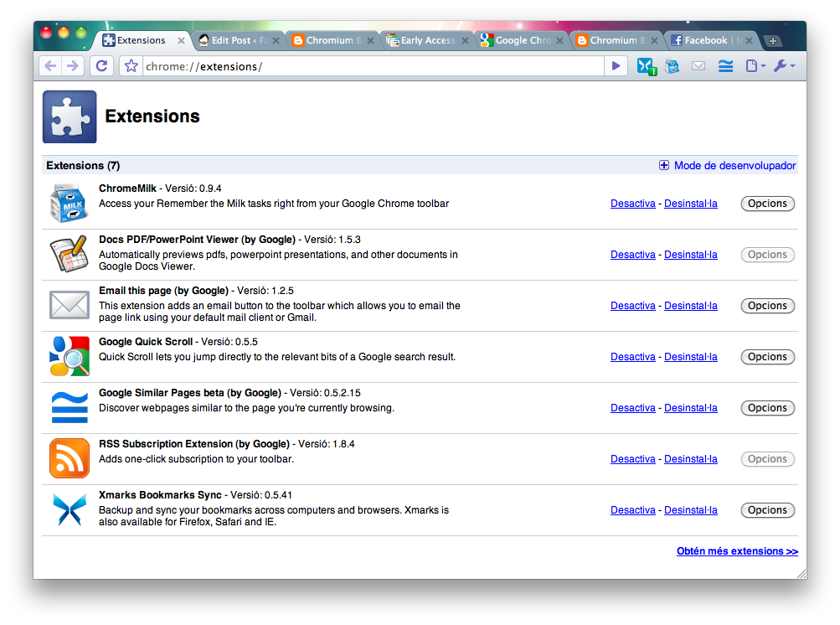Viewport: 840px width, 625px height.
Task: Go forward with the forward arrow
Action: 72,66
